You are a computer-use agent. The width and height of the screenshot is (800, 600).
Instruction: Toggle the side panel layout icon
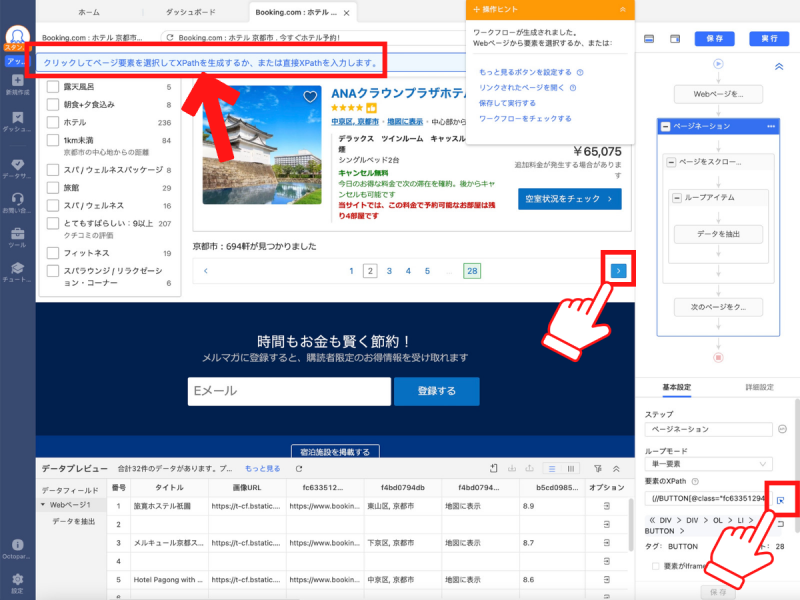pos(674,39)
